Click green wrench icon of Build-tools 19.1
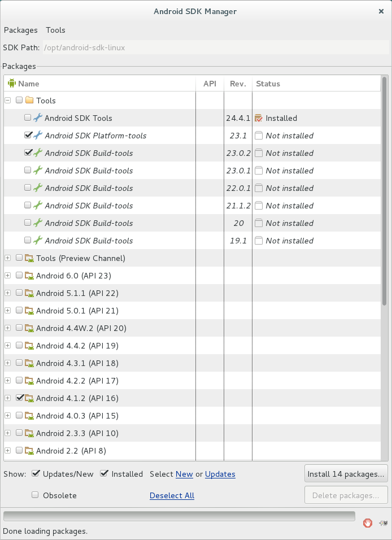This screenshot has height=540, width=392. pos(38,241)
